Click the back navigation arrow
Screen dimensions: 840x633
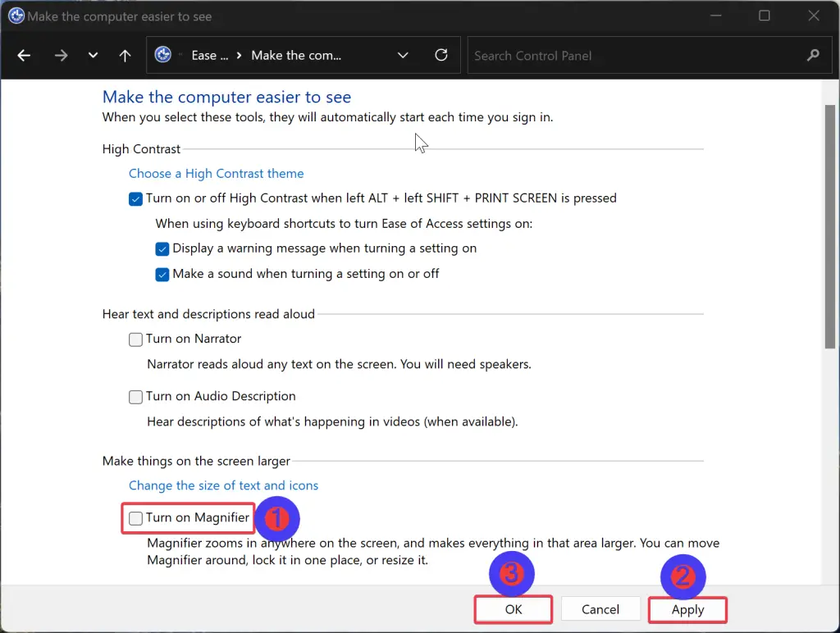tap(23, 55)
